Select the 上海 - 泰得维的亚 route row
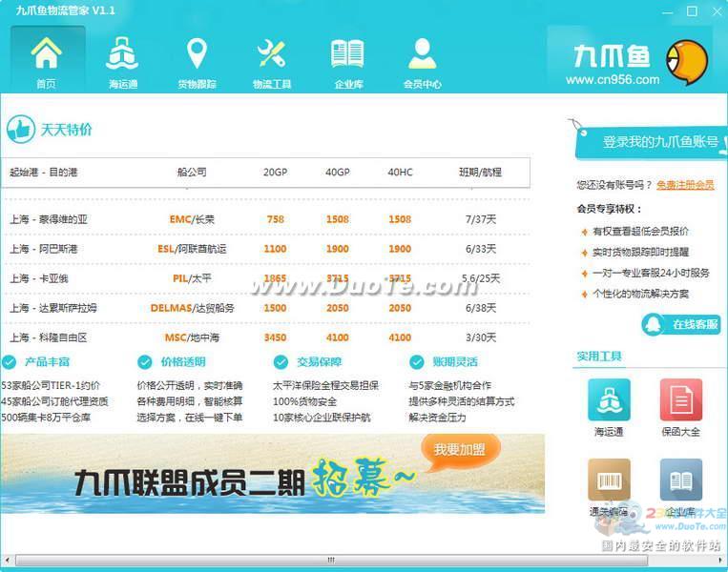The width and height of the screenshot is (728, 572). point(267,219)
